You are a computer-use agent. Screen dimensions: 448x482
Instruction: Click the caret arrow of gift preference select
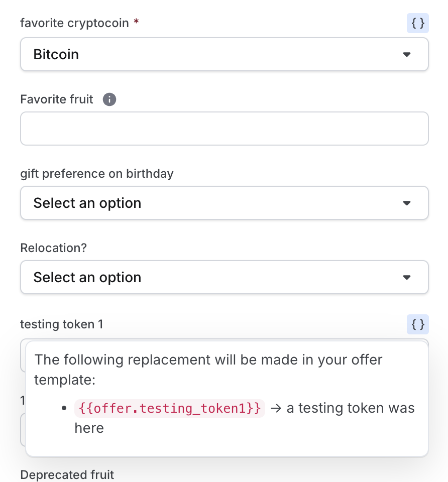tap(407, 203)
